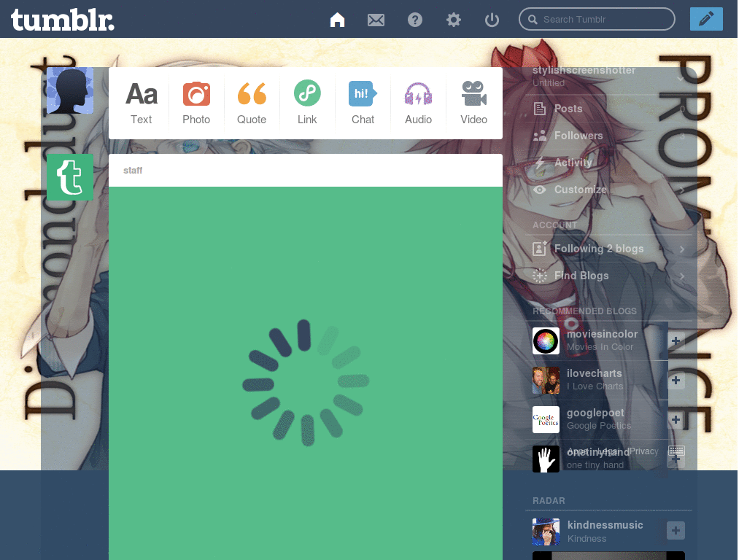
Task: Follow ilovecharts with plus button
Action: pyautogui.click(x=676, y=381)
